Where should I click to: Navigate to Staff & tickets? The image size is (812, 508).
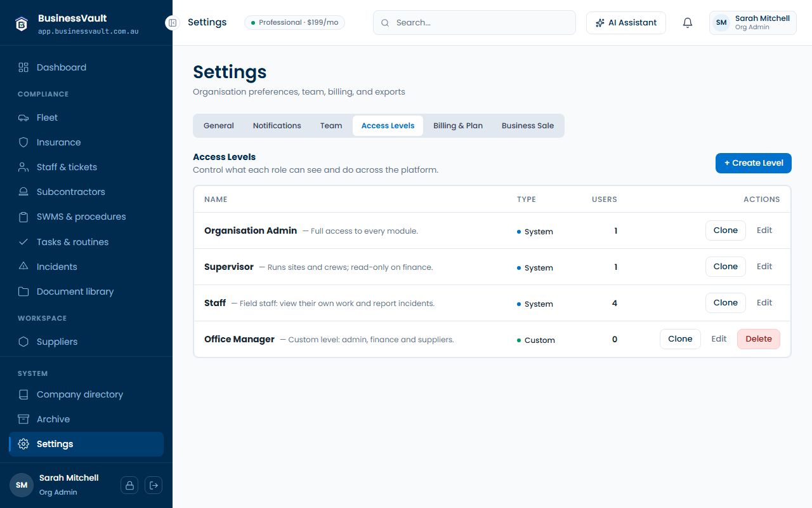tap(86, 167)
